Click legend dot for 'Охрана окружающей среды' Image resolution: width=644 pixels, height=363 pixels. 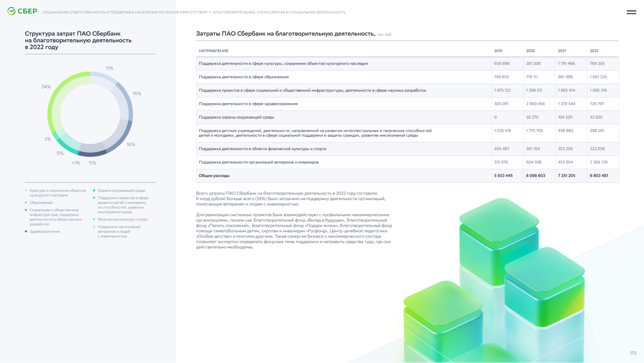pyautogui.click(x=94, y=190)
